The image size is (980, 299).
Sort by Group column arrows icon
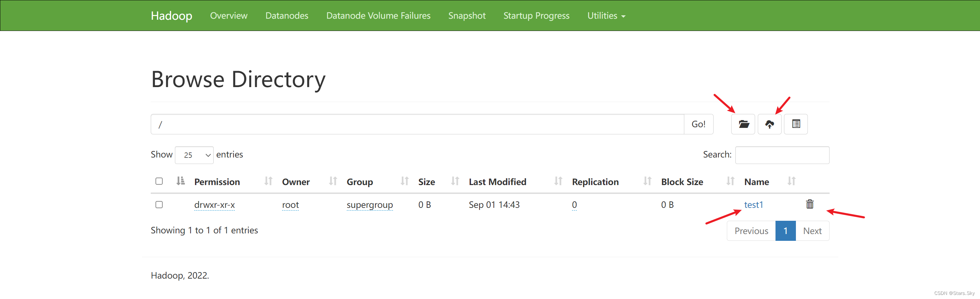pos(404,181)
